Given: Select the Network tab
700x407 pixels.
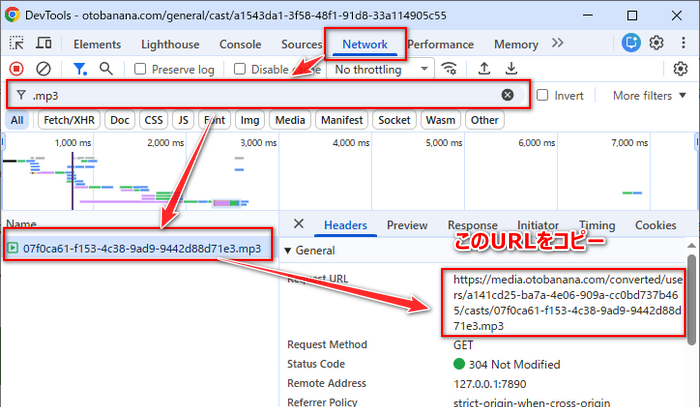Looking at the screenshot, I should click(365, 44).
